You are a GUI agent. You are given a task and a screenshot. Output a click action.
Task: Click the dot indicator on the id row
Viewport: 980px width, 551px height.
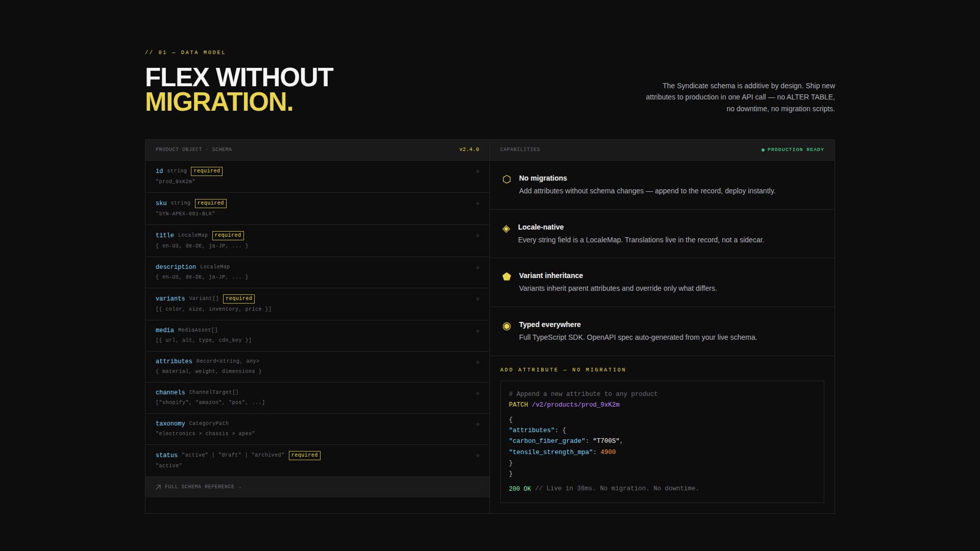tap(478, 171)
